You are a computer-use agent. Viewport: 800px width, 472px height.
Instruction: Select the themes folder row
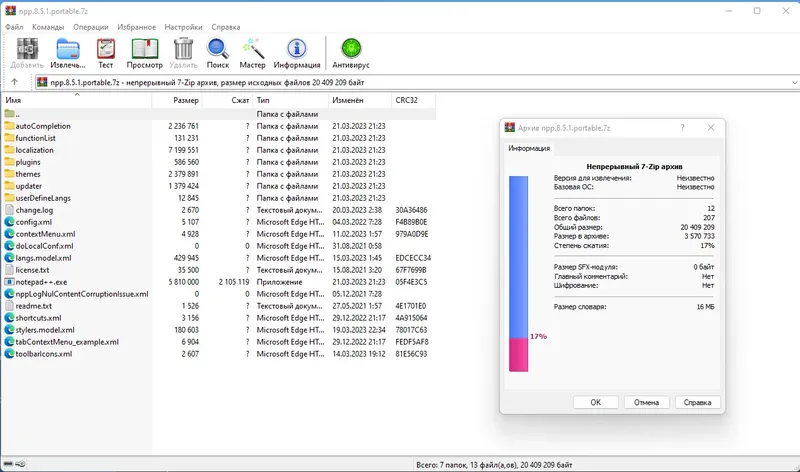click(219, 174)
